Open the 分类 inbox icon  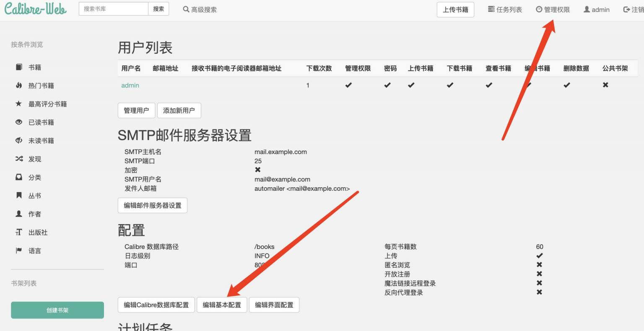[x=19, y=177]
